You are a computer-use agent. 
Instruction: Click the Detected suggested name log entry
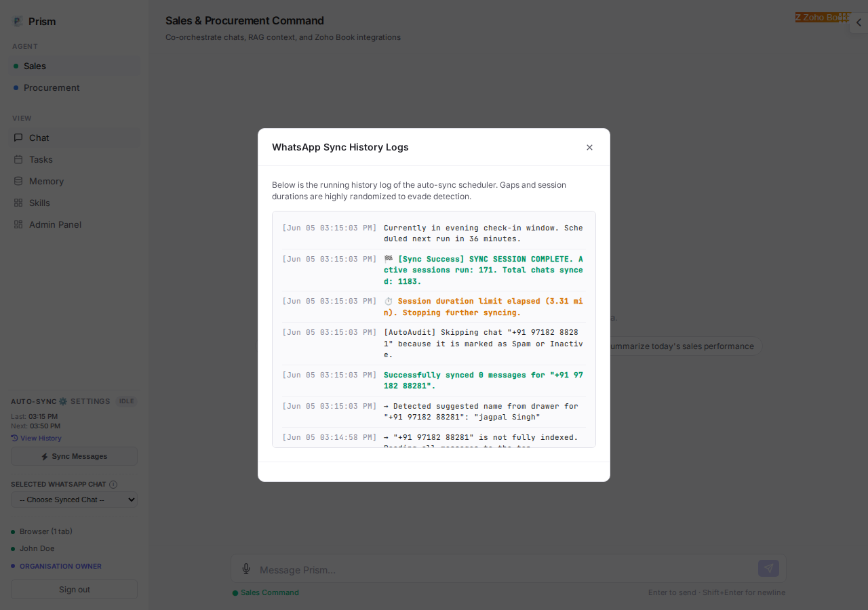434,411
